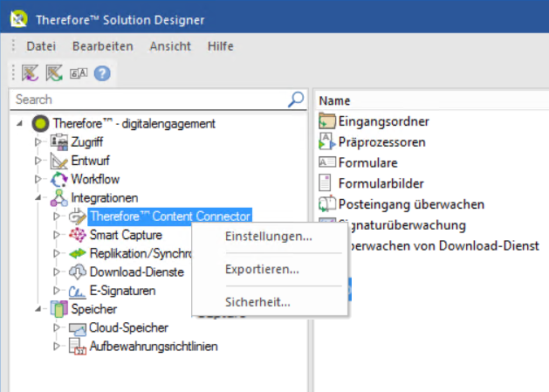
Task: Open the Hilfe menu
Action: [x=220, y=46]
